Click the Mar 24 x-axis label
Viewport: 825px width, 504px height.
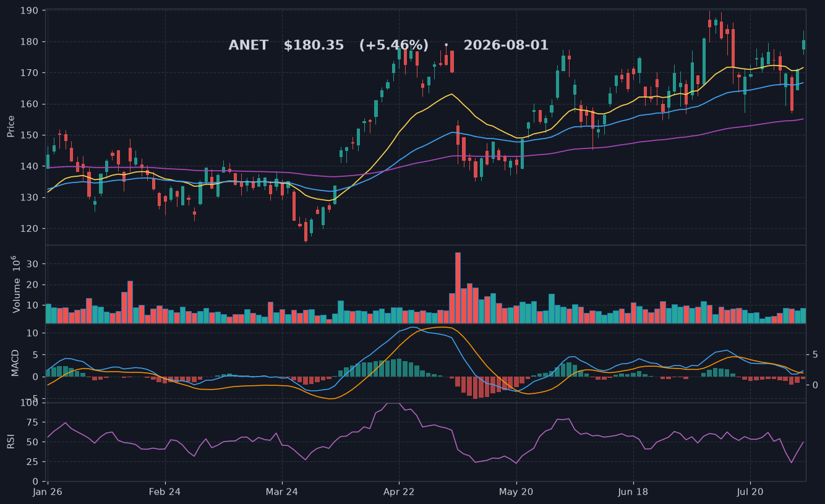(282, 492)
